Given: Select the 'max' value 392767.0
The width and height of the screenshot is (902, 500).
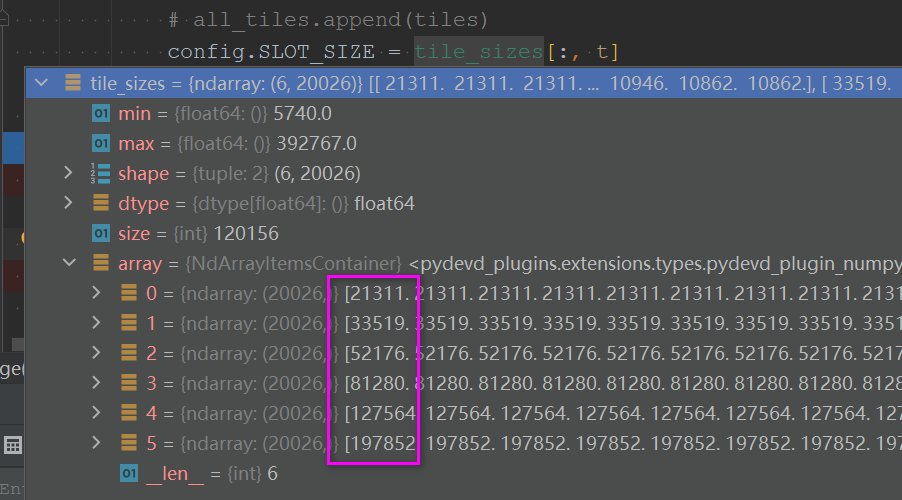Looking at the screenshot, I should tap(316, 143).
